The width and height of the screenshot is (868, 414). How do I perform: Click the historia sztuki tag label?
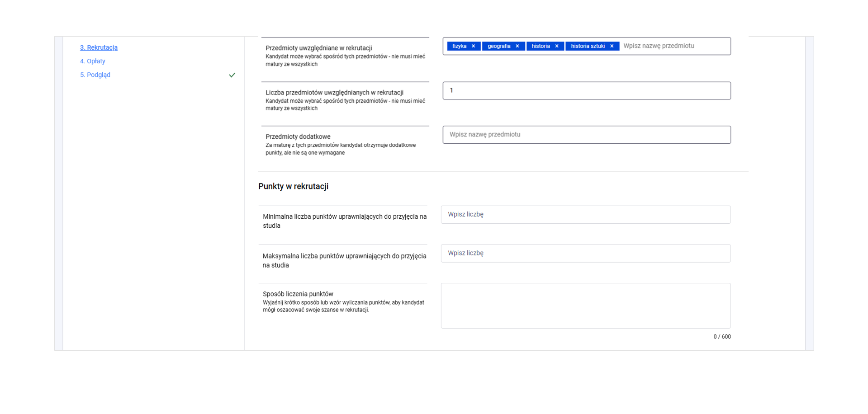point(588,46)
